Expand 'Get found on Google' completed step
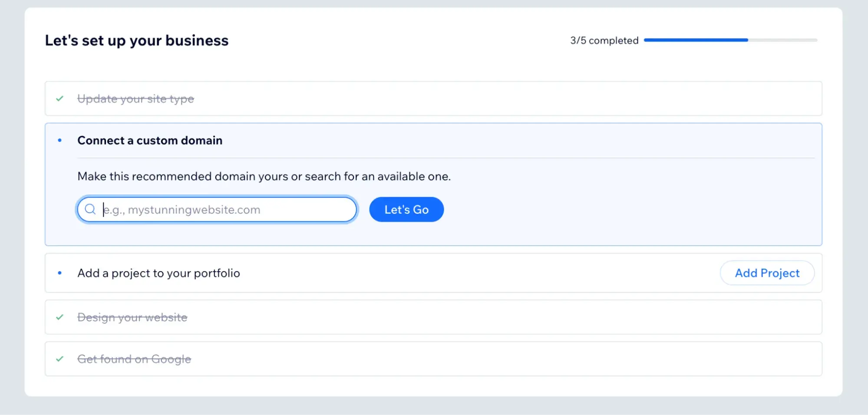Image resolution: width=868 pixels, height=415 pixels. (433, 359)
